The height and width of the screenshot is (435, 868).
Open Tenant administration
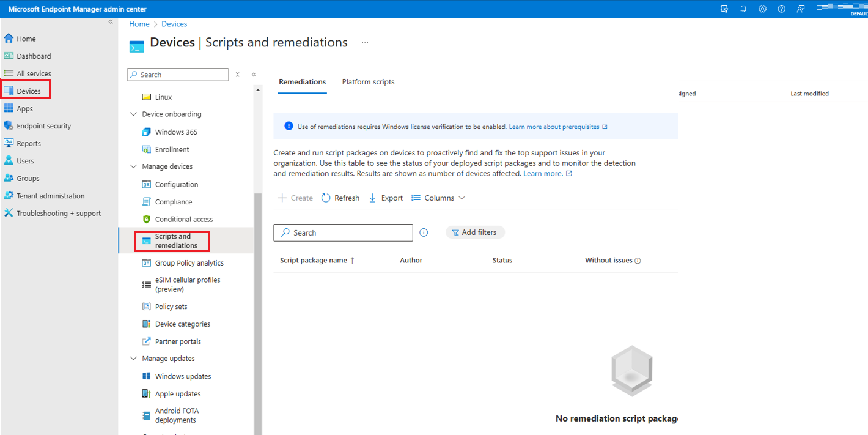point(50,196)
